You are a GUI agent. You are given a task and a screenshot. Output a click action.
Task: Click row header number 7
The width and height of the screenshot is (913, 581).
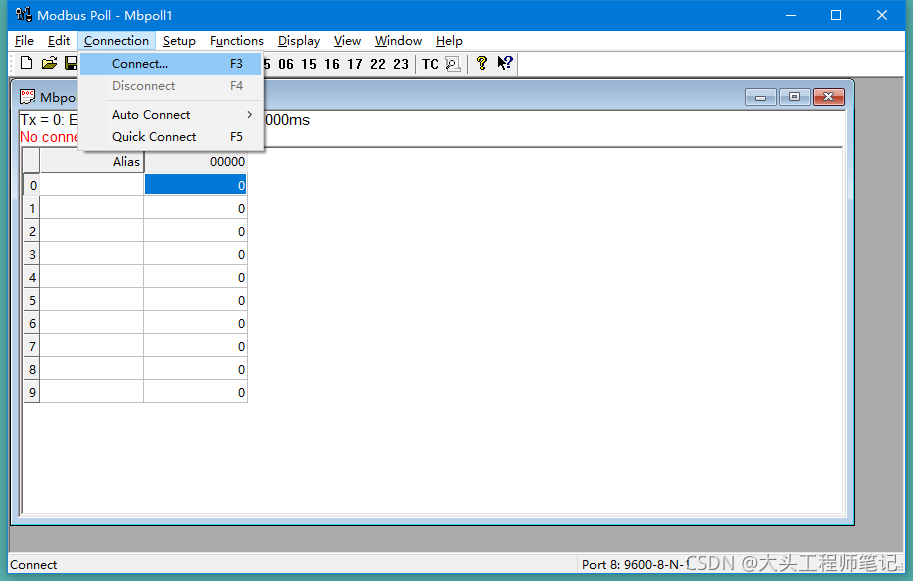tap(32, 346)
